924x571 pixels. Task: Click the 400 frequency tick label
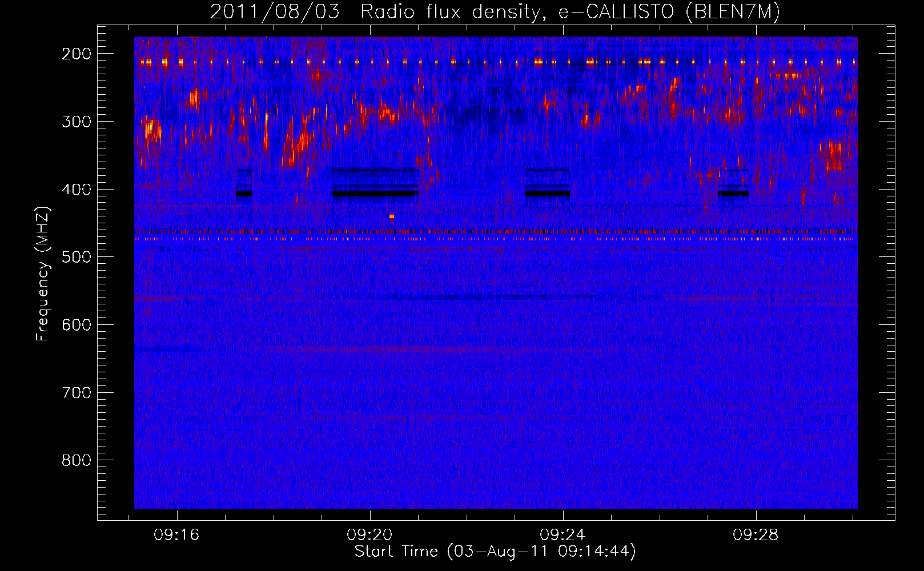(x=77, y=190)
